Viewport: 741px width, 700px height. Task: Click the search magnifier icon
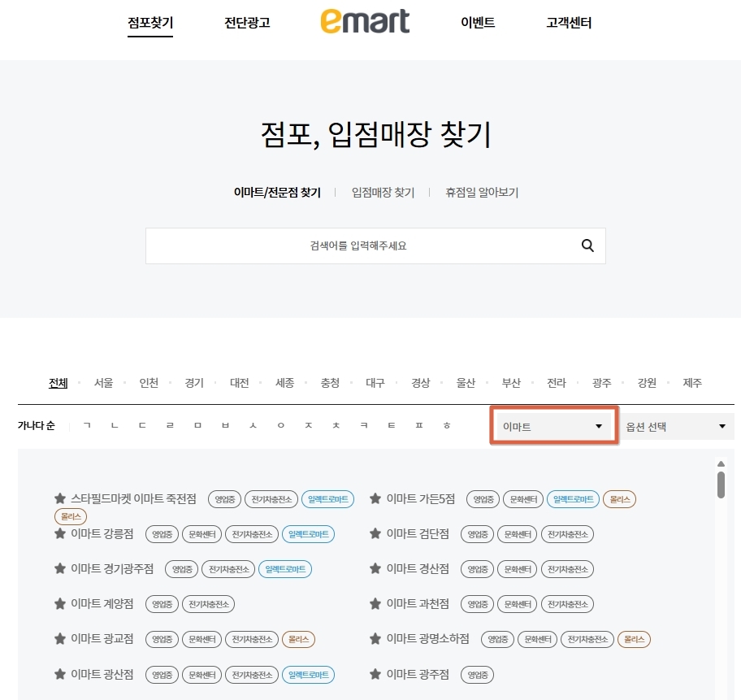tap(587, 246)
